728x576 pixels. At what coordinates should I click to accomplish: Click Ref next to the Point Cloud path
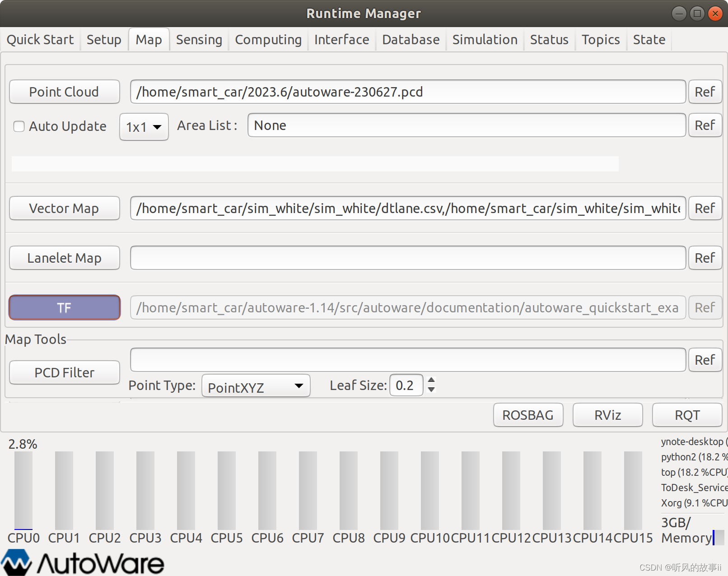705,92
